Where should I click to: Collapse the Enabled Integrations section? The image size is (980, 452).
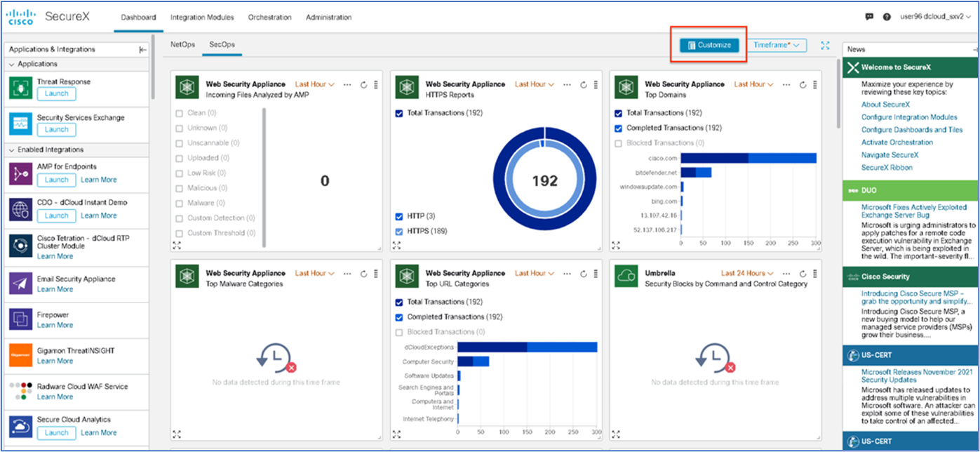[x=12, y=150]
